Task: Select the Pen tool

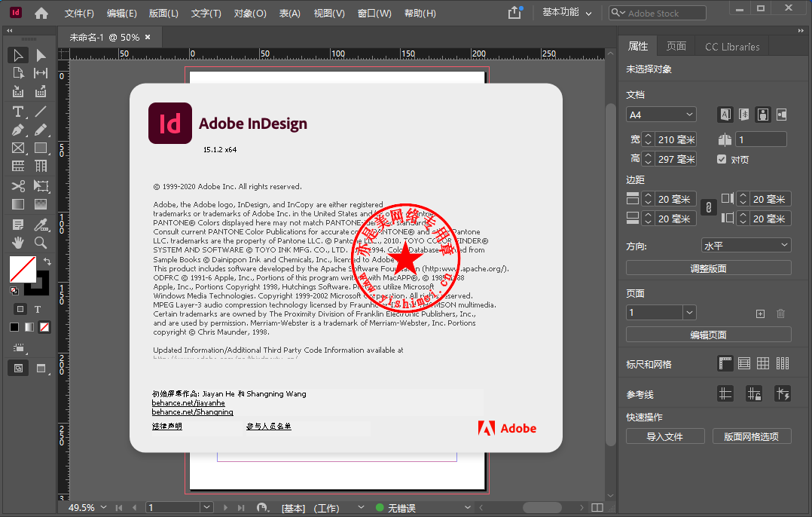Action: (x=17, y=130)
